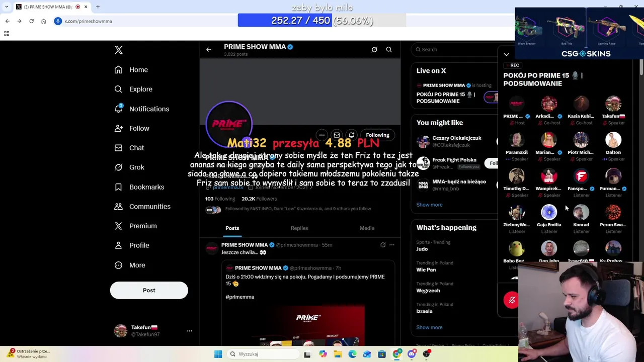Open account switcher ellipsis beside Takefun
Viewport: 644px width, 362px height.
190,331
